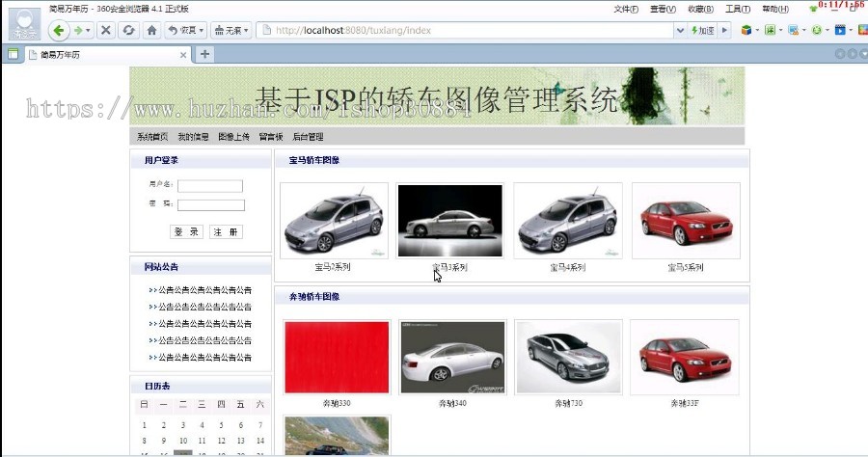This screenshot has width=868, height=457.
Task: Open 后台管理 in the site navigation
Action: click(x=308, y=137)
